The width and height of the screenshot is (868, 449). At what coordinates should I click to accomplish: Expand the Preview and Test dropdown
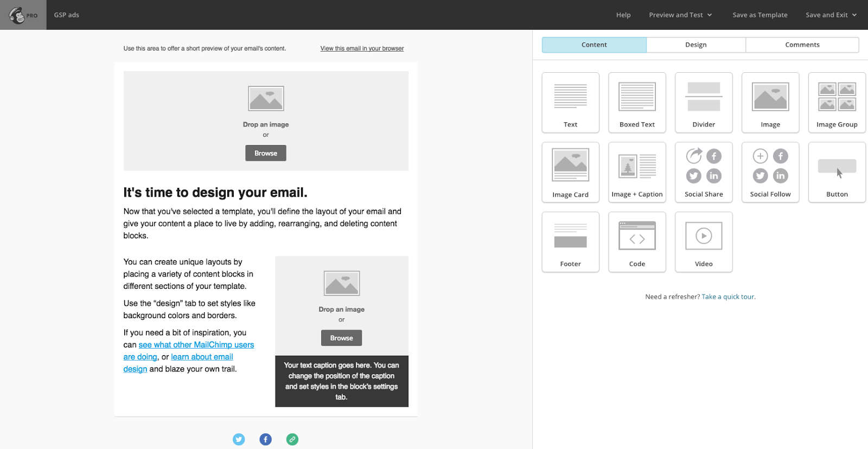pyautogui.click(x=680, y=15)
